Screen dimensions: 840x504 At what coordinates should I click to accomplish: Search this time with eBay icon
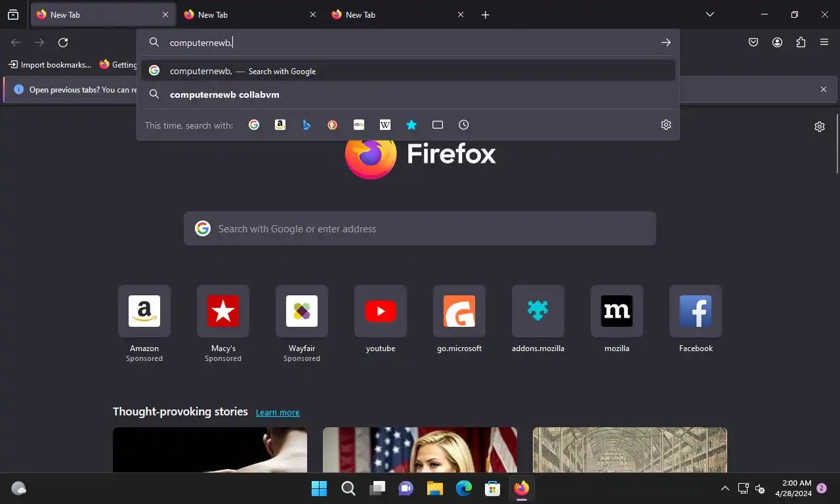(359, 125)
